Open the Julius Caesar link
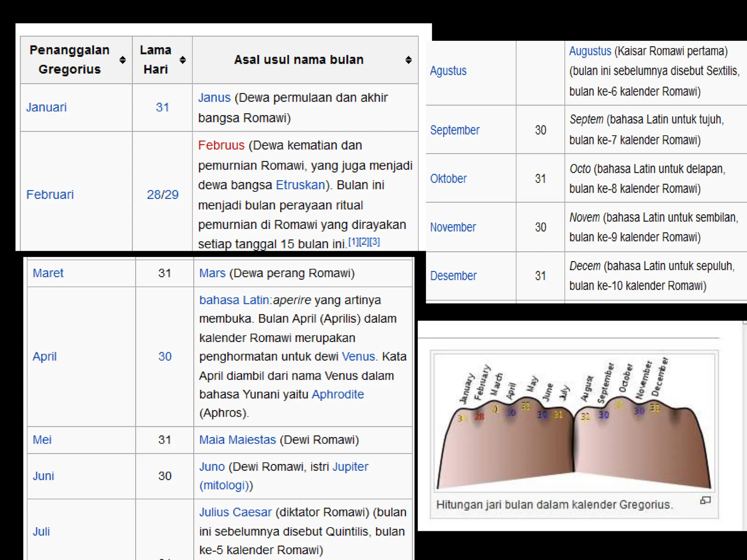747x560 pixels. [x=235, y=512]
